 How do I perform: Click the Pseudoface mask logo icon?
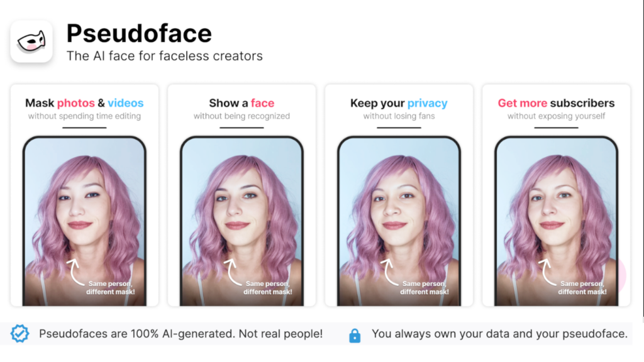tap(31, 41)
